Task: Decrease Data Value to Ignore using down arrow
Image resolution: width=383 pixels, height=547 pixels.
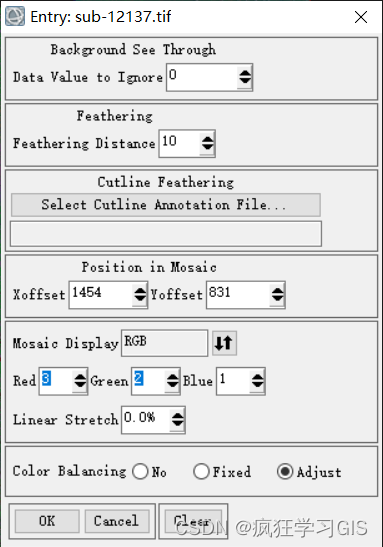Action: (x=245, y=81)
